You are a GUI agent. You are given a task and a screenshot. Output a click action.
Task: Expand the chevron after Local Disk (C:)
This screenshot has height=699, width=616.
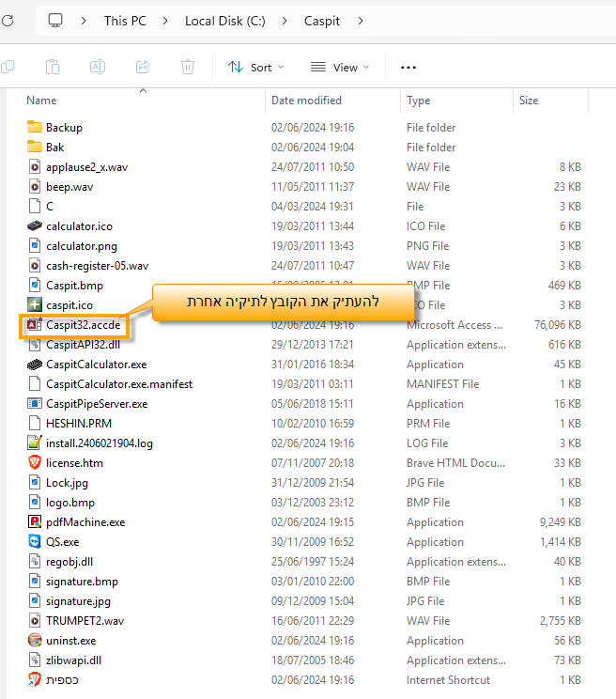tap(282, 20)
